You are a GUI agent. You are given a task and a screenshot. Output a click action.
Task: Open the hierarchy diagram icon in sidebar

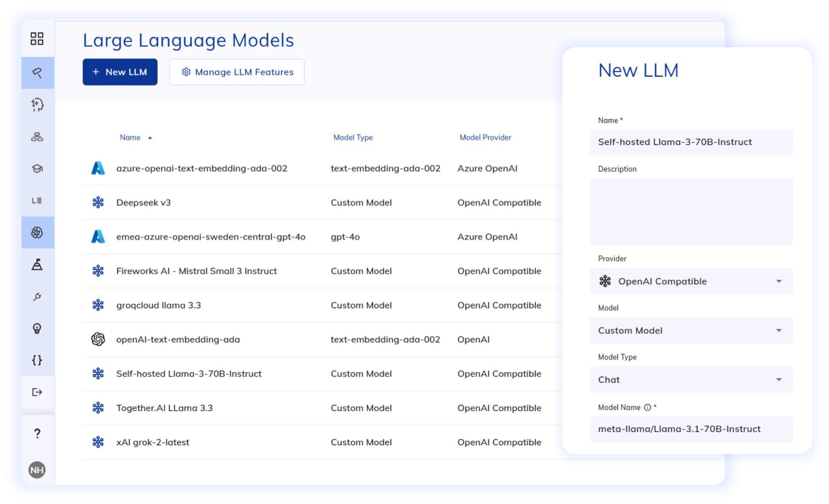pos(37,137)
